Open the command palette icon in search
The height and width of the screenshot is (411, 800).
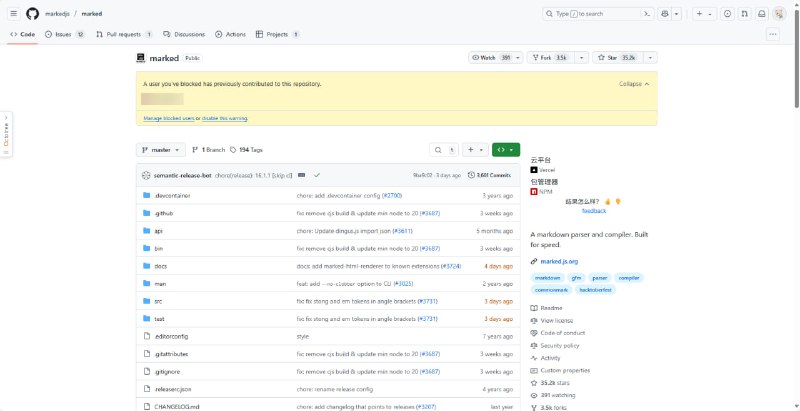pyautogui.click(x=648, y=14)
